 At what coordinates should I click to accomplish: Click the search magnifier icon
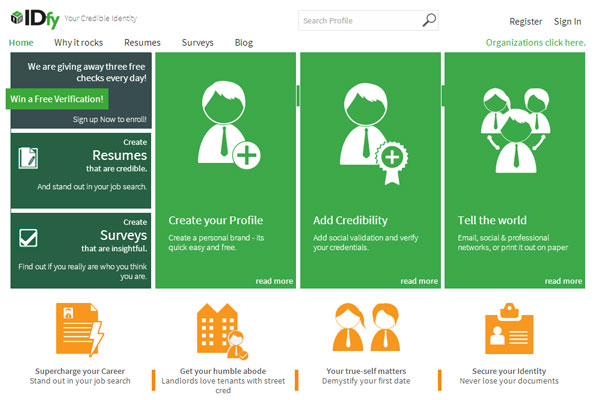pyautogui.click(x=429, y=20)
